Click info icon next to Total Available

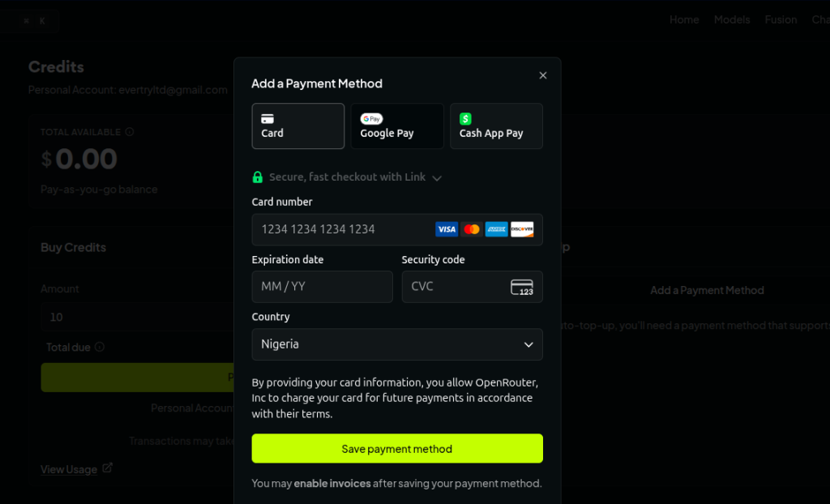[x=130, y=132]
